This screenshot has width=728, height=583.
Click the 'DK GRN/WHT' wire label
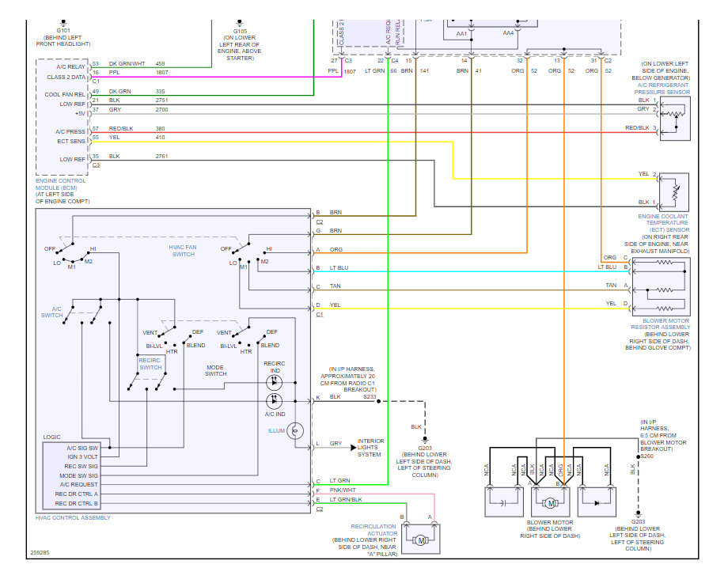pos(127,63)
